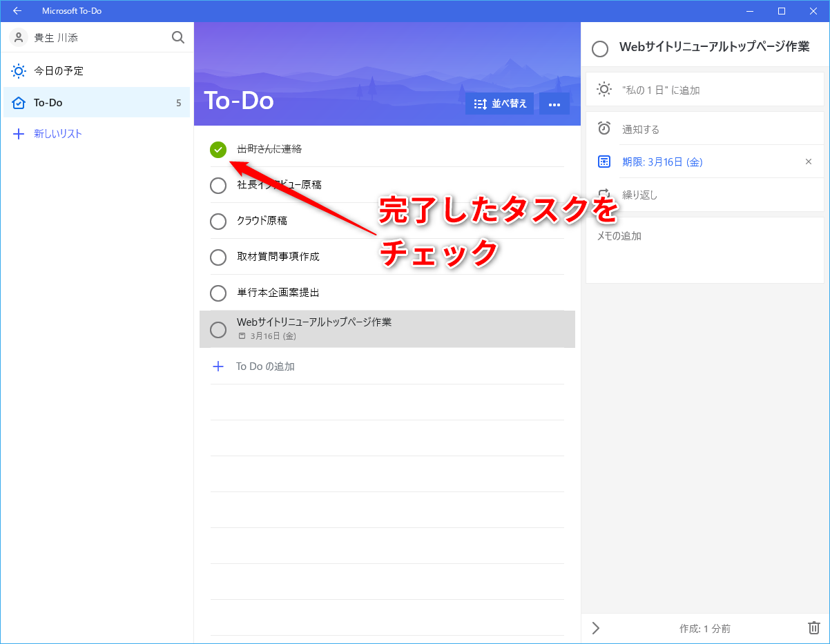Viewport: 830px width, 644px height.
Task: Click the user avatar icon for 貴生 川添
Action: click(19, 37)
